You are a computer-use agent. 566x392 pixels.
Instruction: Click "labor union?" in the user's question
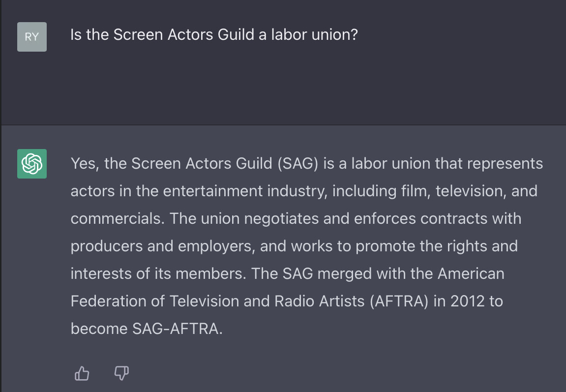coord(314,34)
